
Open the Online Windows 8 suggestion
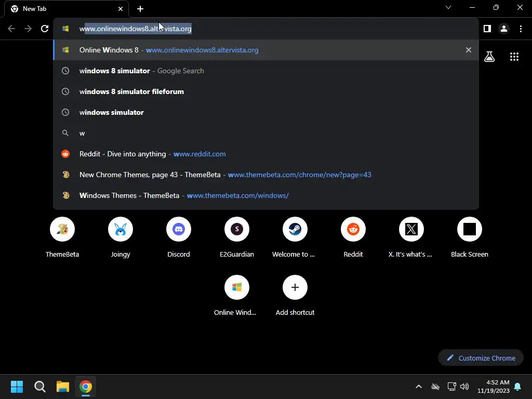266,50
